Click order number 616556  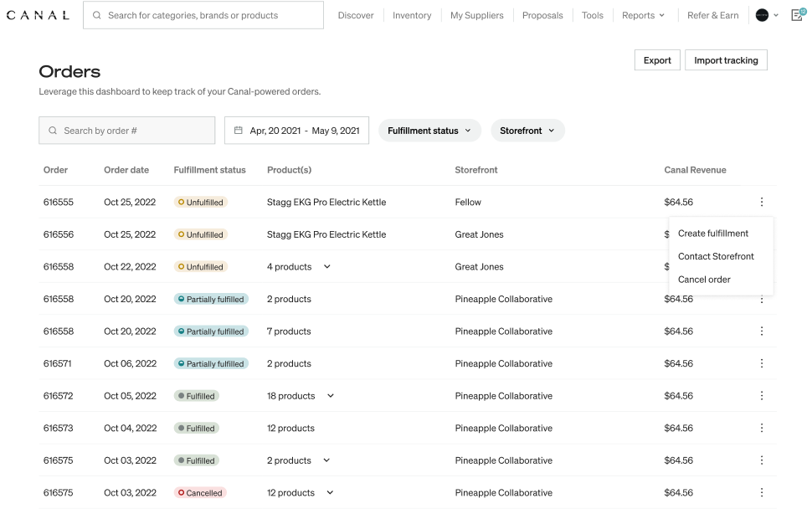59,234
